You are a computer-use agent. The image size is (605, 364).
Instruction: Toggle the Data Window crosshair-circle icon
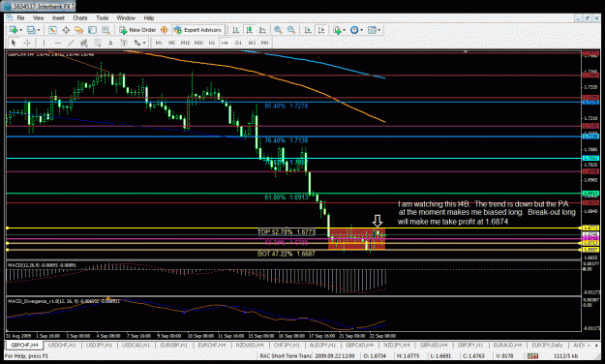pyautogui.click(x=66, y=30)
